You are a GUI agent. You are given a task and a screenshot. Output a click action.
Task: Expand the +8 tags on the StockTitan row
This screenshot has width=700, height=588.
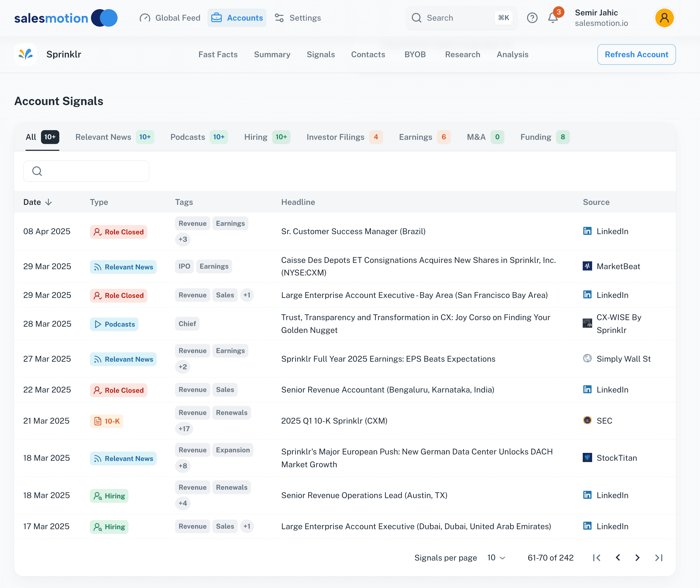pyautogui.click(x=183, y=466)
